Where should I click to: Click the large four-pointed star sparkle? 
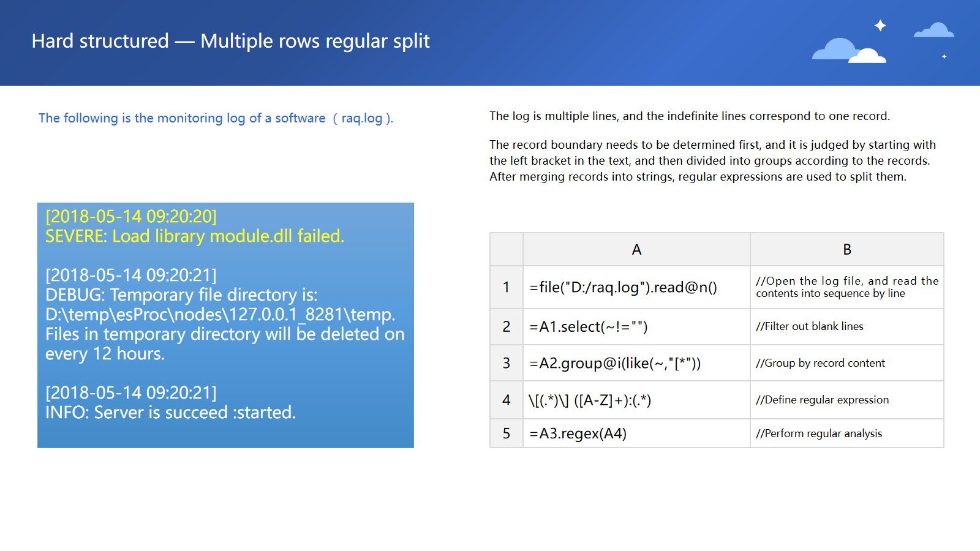(880, 25)
